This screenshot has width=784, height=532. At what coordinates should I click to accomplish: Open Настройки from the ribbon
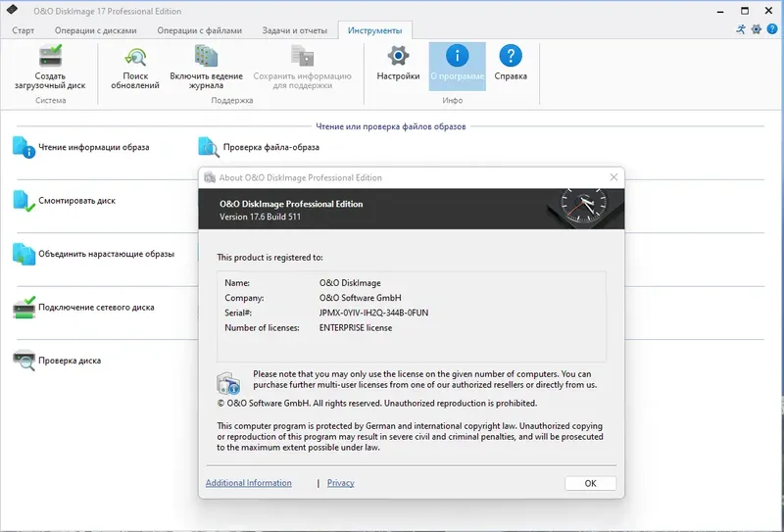pyautogui.click(x=398, y=64)
